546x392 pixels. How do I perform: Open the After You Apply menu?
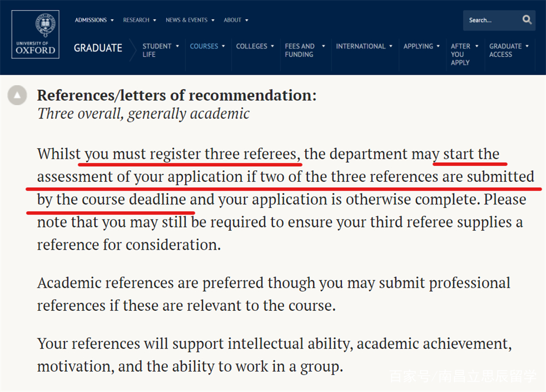point(464,54)
